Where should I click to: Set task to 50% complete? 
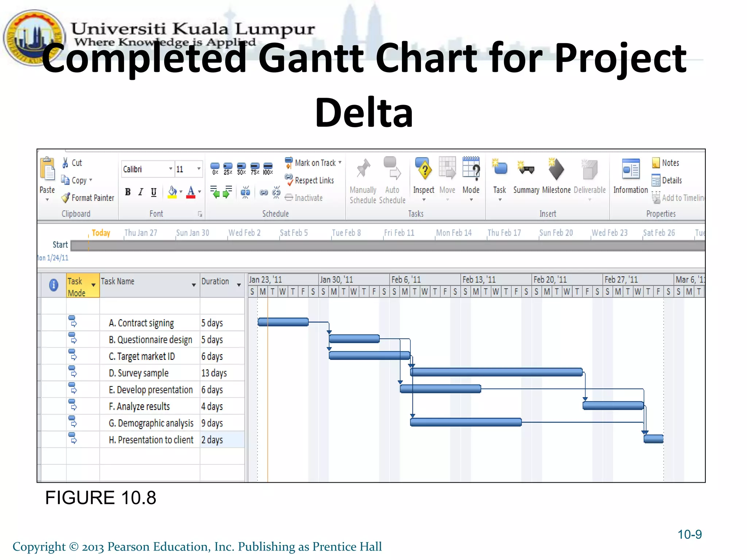(x=241, y=168)
